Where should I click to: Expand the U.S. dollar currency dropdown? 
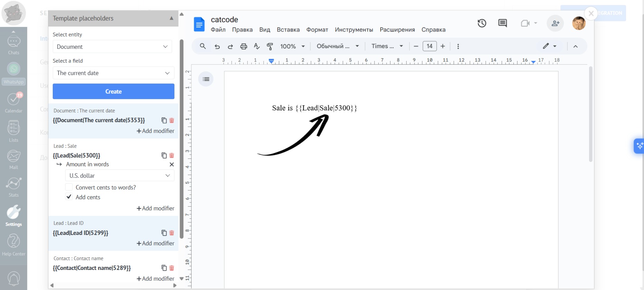pyautogui.click(x=120, y=175)
